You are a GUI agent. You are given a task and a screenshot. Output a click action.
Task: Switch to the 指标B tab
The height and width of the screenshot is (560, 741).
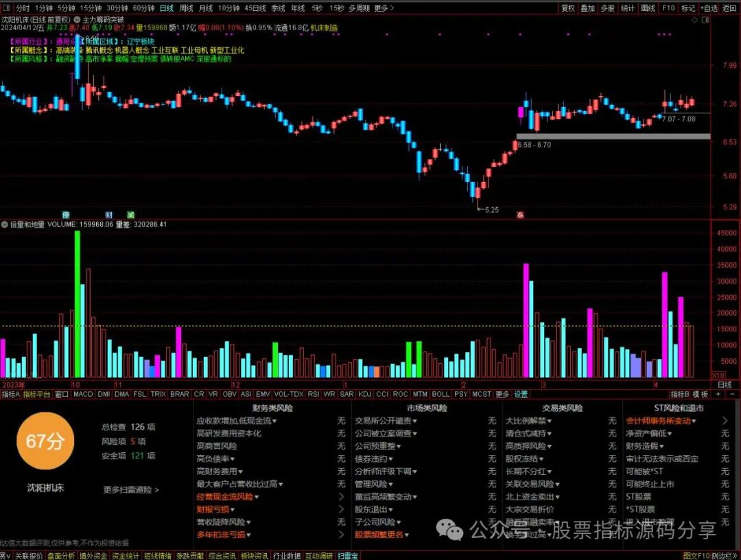(x=679, y=394)
